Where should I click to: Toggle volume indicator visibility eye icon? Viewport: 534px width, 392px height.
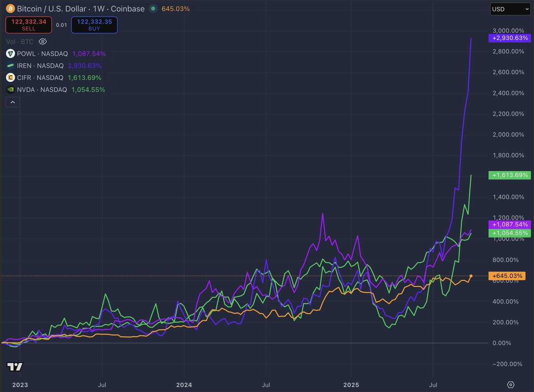coord(43,41)
